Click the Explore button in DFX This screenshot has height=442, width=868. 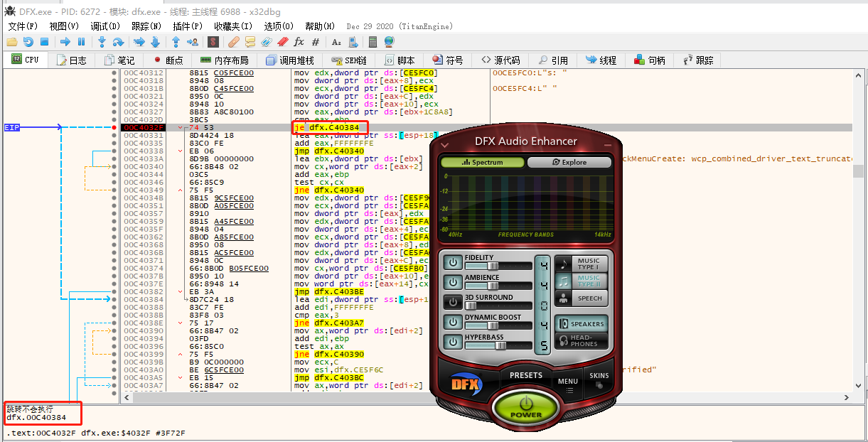[x=569, y=162]
